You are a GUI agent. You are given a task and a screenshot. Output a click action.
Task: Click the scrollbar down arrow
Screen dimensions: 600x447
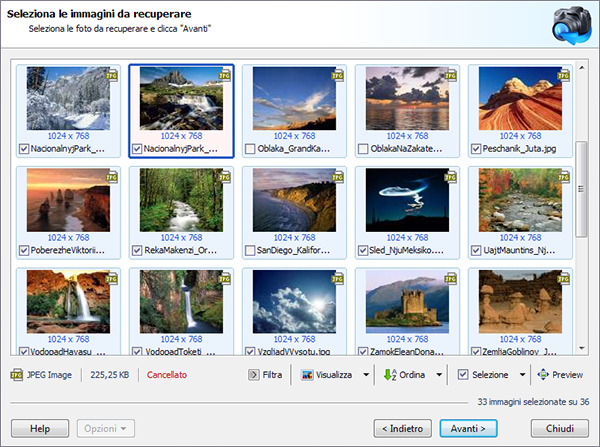(x=582, y=348)
